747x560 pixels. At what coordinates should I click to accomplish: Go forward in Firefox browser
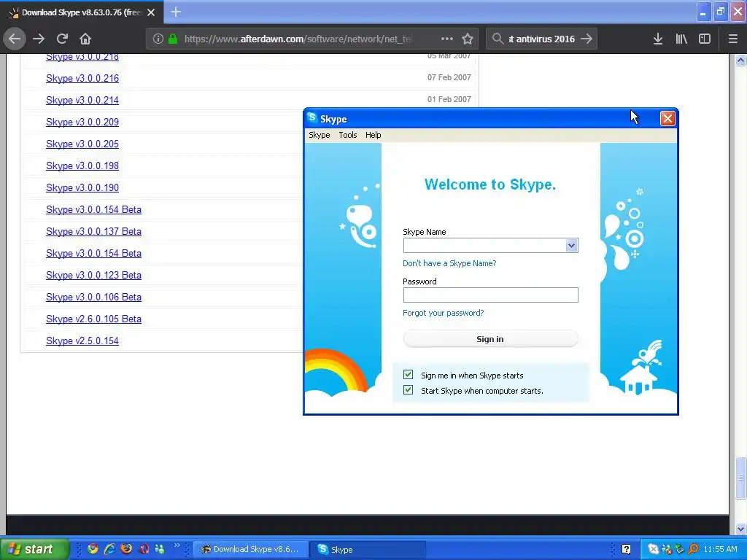click(x=39, y=39)
